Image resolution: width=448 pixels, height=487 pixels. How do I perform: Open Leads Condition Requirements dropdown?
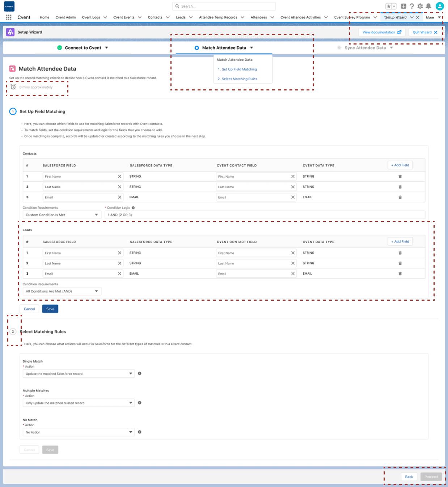pyautogui.click(x=62, y=291)
